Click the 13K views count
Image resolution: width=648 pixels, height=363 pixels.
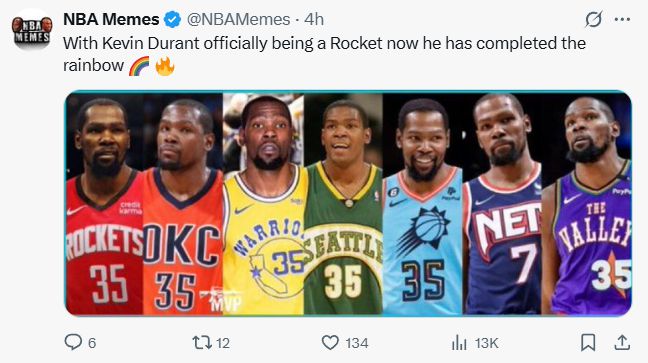point(486,343)
